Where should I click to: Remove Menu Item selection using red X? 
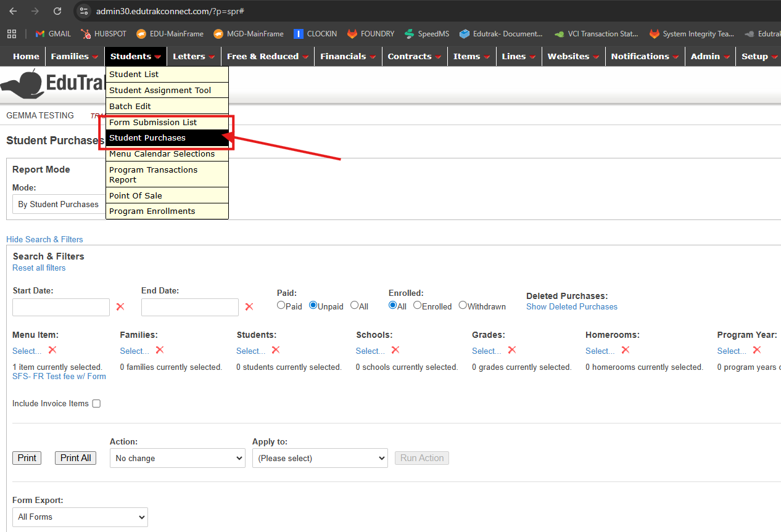tap(52, 350)
